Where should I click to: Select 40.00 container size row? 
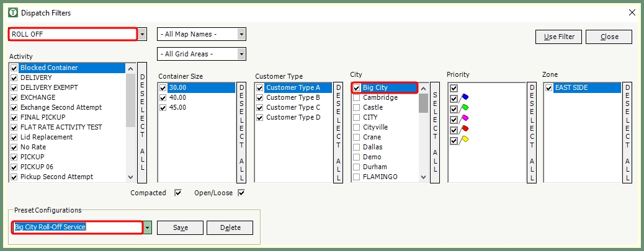pos(177,98)
